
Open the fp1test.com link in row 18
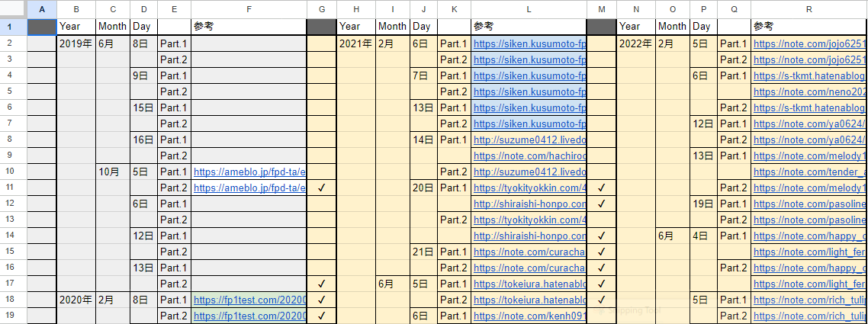[x=249, y=300]
